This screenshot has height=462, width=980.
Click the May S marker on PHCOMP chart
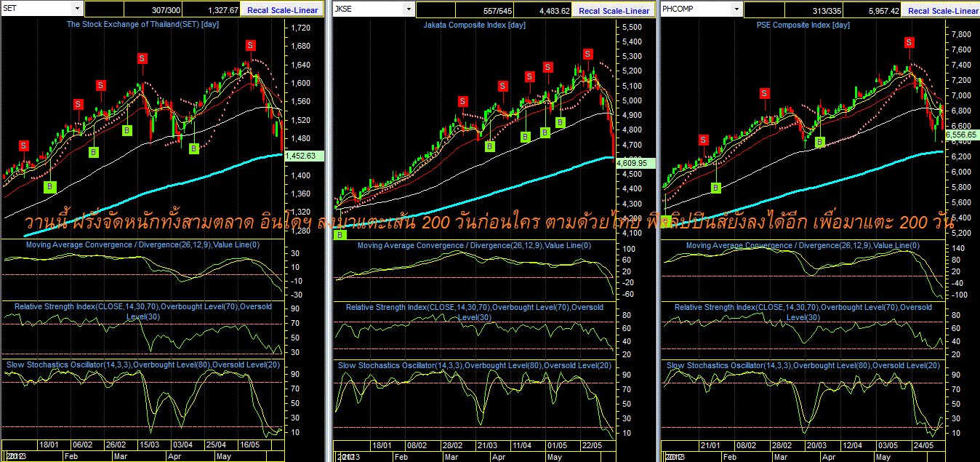tap(909, 42)
